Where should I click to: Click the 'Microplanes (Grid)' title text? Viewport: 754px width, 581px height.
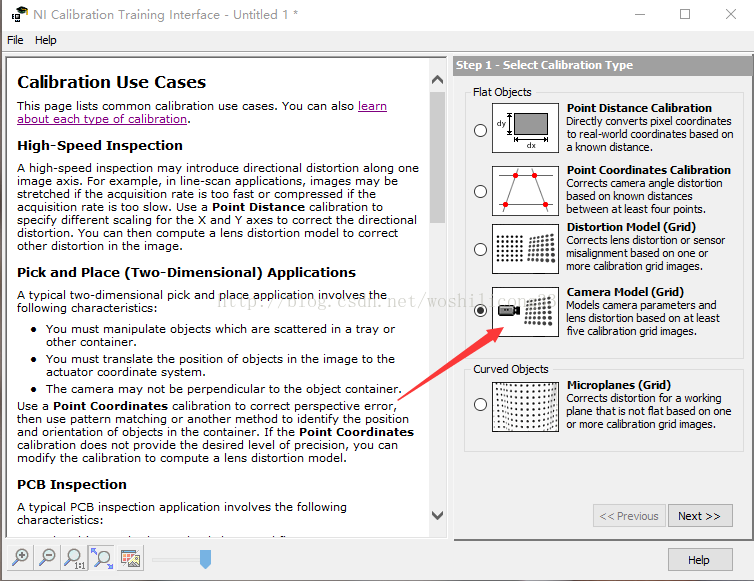tap(618, 385)
